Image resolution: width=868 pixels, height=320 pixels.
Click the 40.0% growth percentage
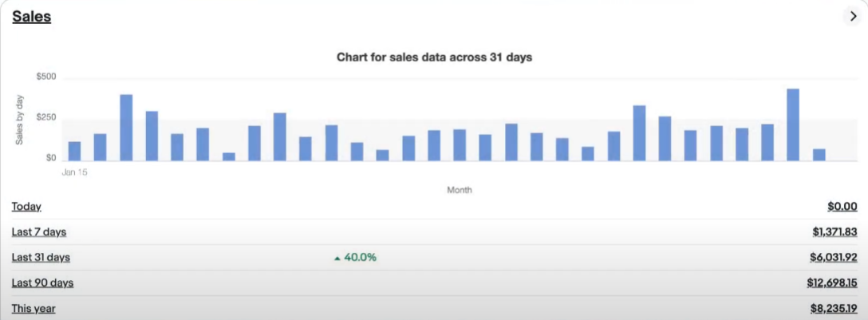click(x=361, y=258)
